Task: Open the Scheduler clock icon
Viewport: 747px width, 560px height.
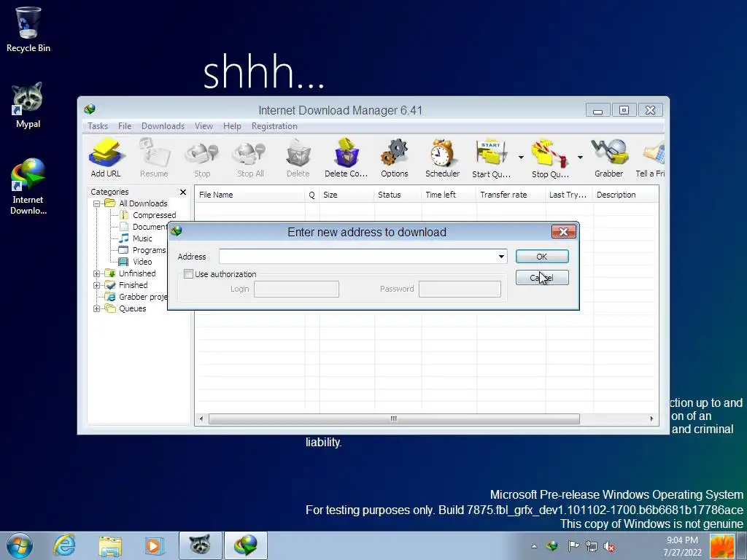Action: [443, 157]
